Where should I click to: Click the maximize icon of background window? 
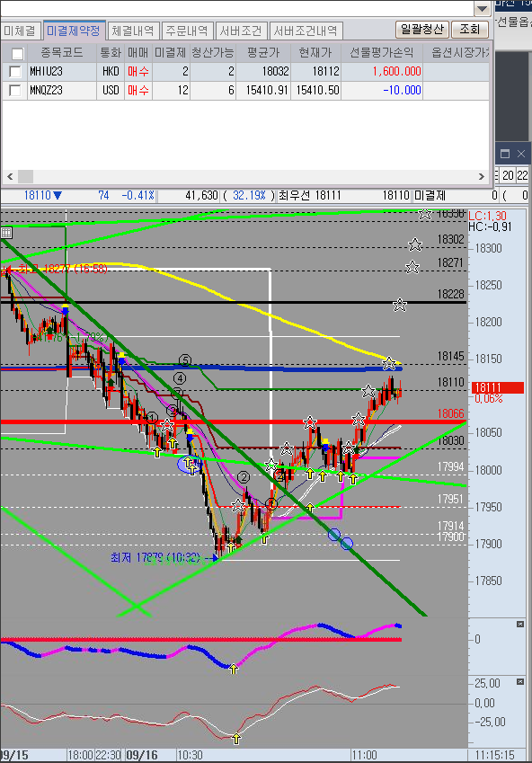tap(505, 154)
